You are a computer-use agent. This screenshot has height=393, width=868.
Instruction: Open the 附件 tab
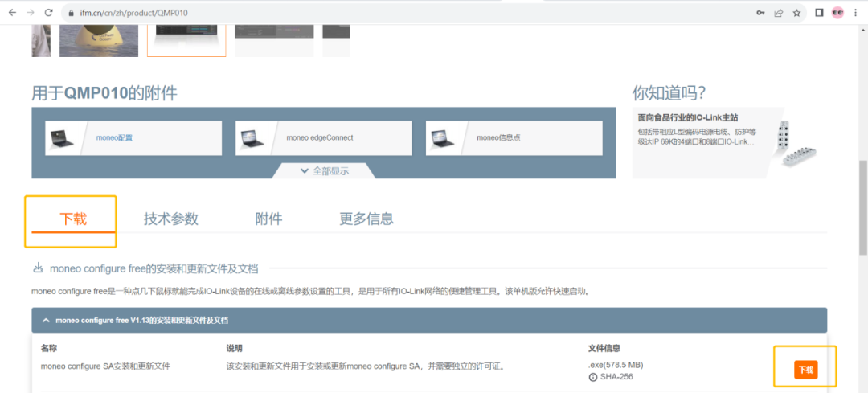click(268, 219)
